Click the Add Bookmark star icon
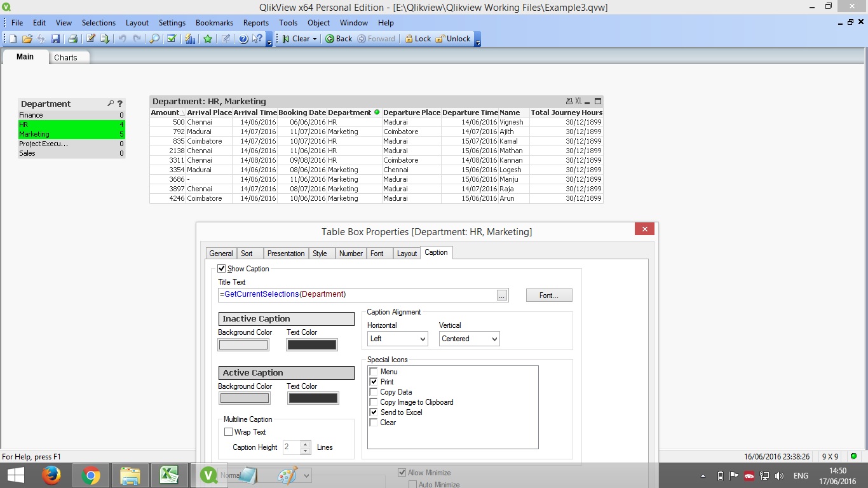Image resolution: width=868 pixels, height=488 pixels. (x=208, y=39)
